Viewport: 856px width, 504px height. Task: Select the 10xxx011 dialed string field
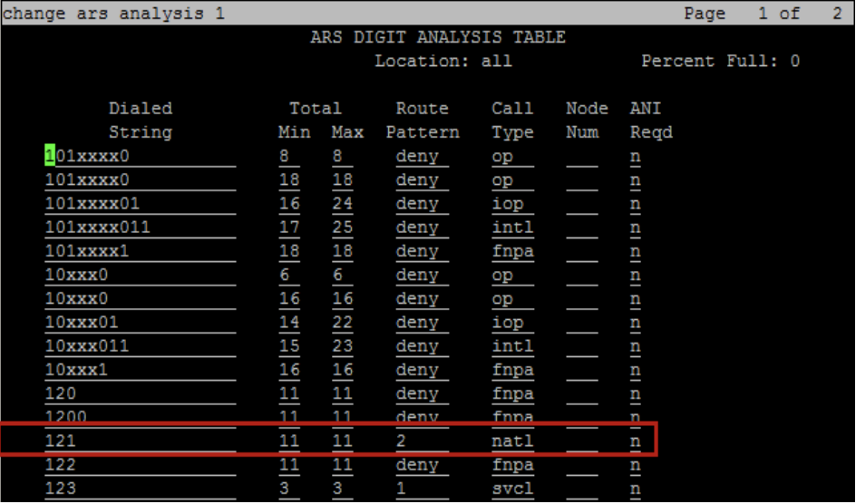tap(141, 346)
